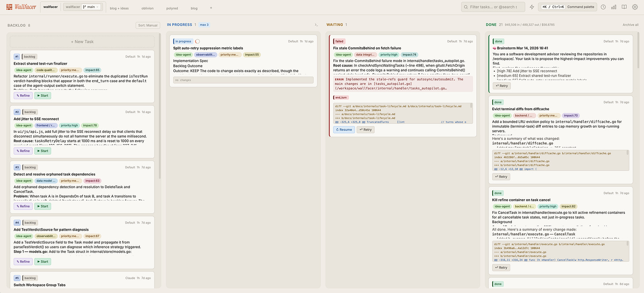Click the no changes diff box

tap(243, 80)
